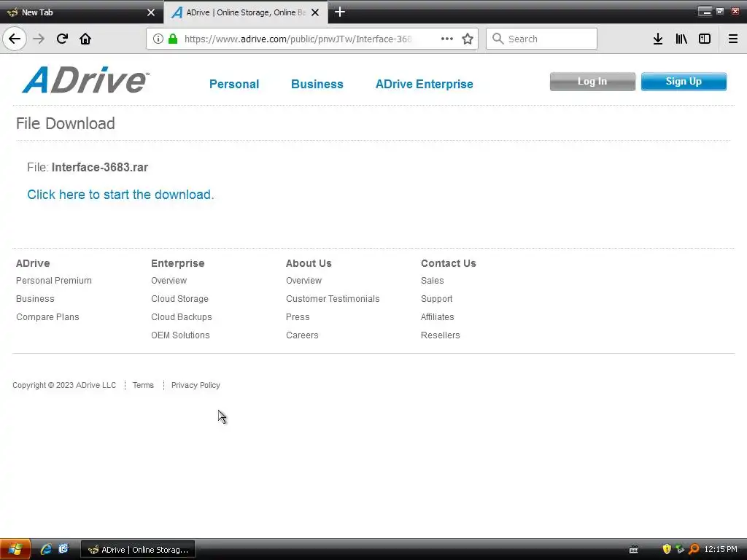The image size is (747, 560).
Task: Open Press footer link
Action: coord(298,316)
